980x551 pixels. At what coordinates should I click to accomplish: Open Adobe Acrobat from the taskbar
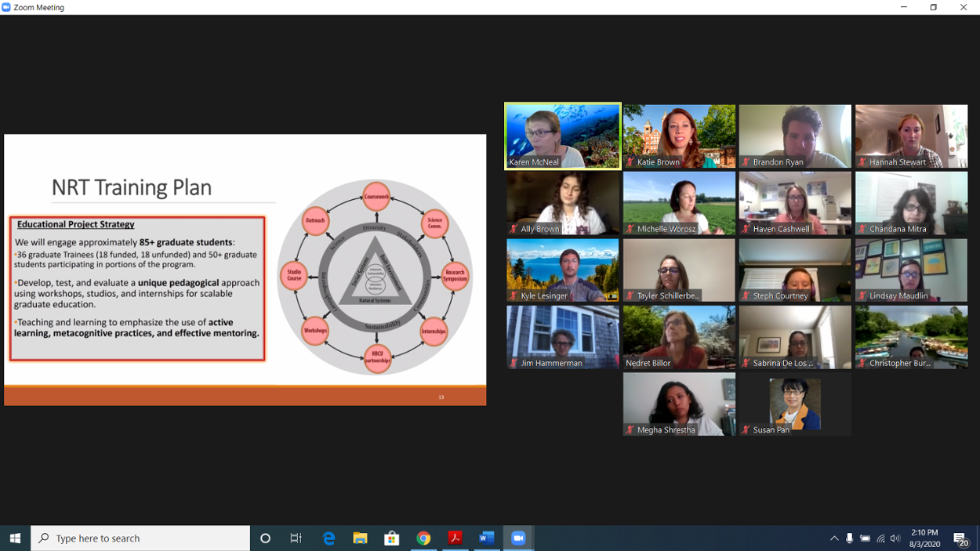tap(455, 538)
